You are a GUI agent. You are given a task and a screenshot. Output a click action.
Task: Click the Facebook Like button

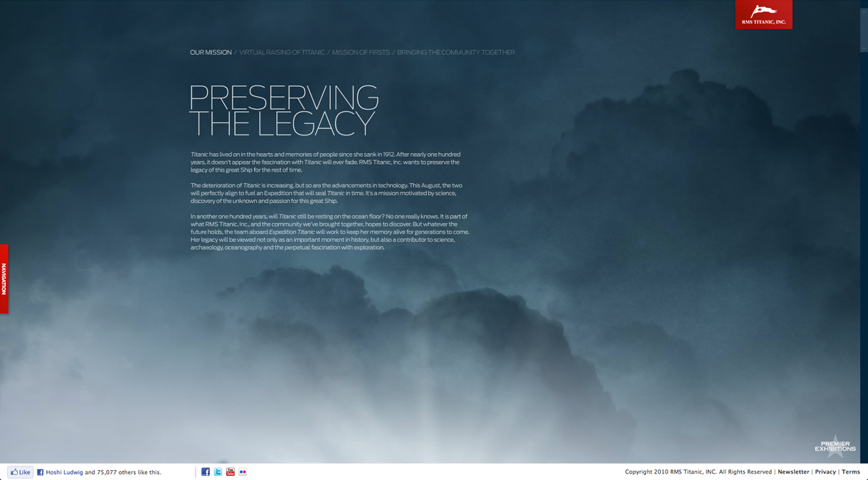[x=20, y=472]
